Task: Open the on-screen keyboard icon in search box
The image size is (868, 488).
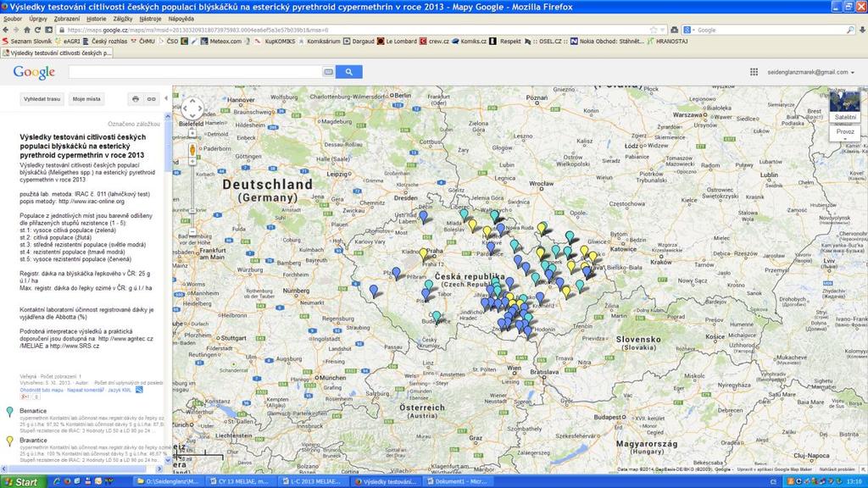Action: pyautogui.click(x=328, y=72)
